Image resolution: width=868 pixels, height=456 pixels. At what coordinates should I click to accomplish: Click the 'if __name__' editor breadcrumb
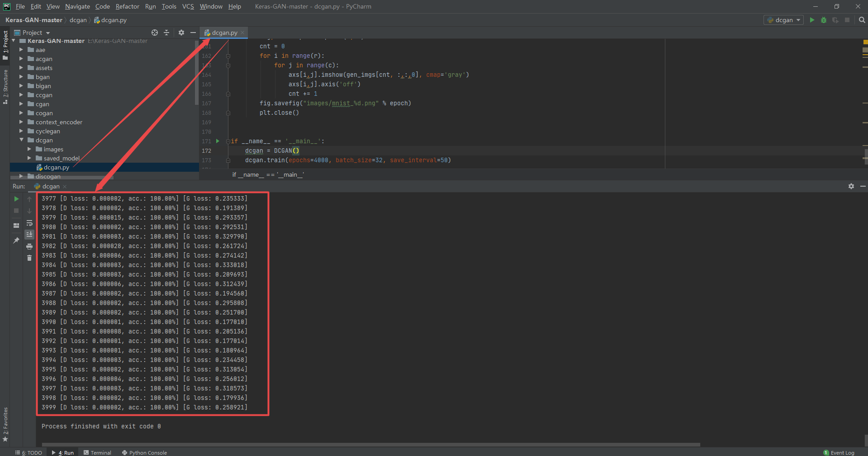(268, 174)
